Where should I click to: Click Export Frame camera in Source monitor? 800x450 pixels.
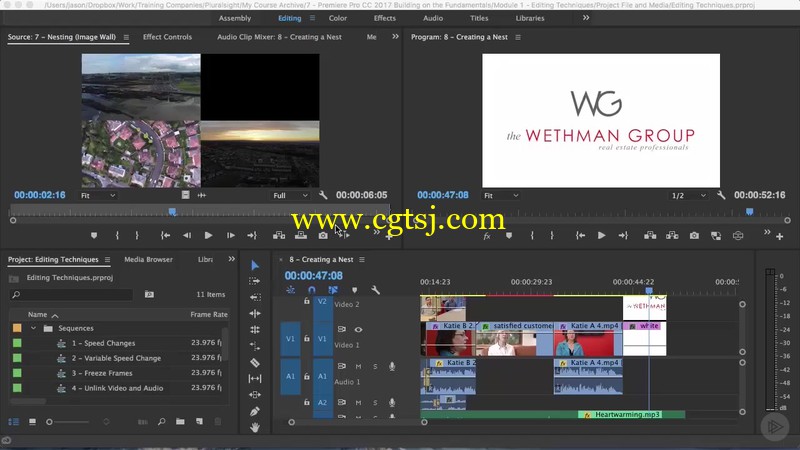(x=323, y=236)
